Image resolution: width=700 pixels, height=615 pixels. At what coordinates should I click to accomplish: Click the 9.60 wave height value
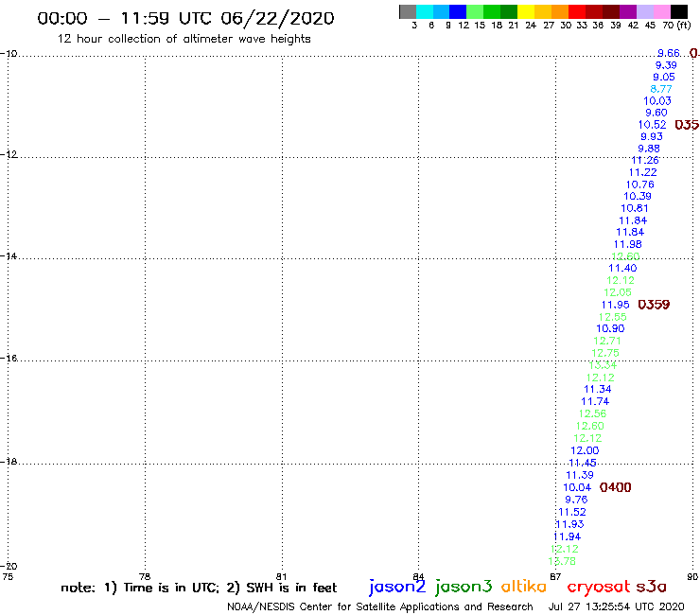click(656, 113)
